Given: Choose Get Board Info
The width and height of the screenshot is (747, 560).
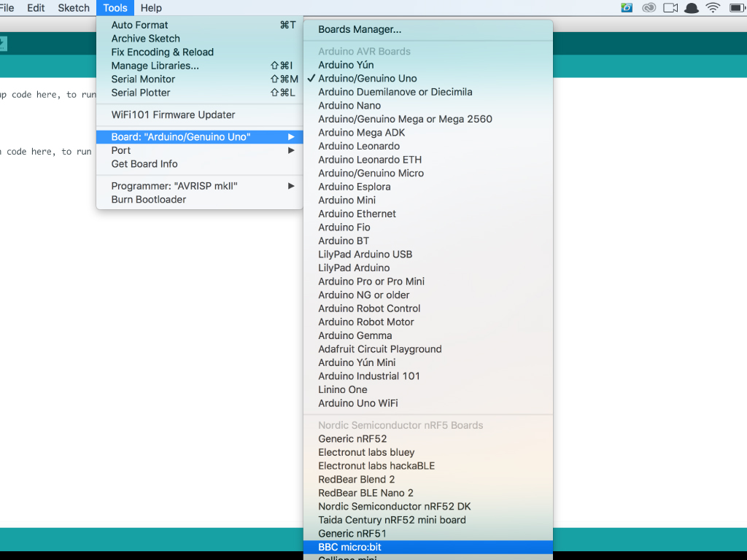Looking at the screenshot, I should (200, 164).
